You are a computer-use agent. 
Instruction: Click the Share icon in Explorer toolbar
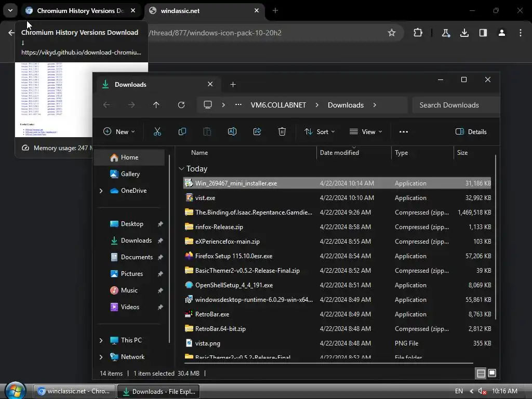[x=257, y=131]
